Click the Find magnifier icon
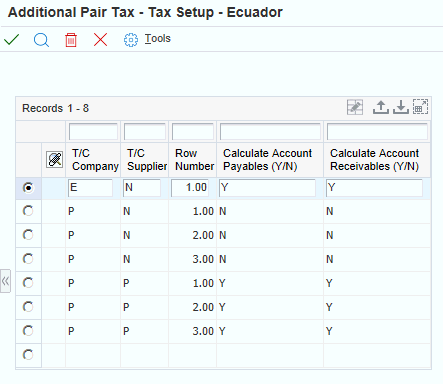The height and width of the screenshot is (384, 443). pos(41,40)
